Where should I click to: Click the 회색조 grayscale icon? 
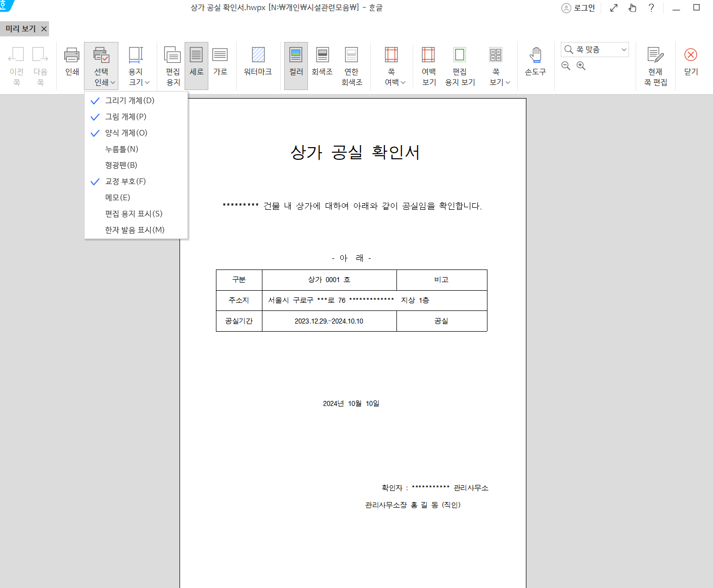point(322,65)
